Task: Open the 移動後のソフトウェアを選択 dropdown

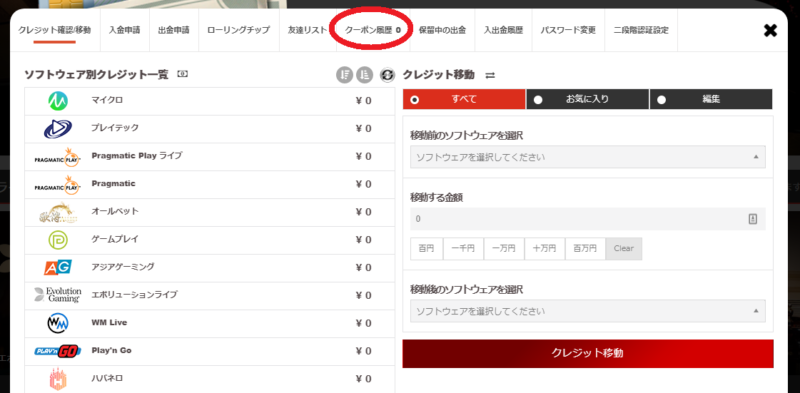Action: [588, 311]
